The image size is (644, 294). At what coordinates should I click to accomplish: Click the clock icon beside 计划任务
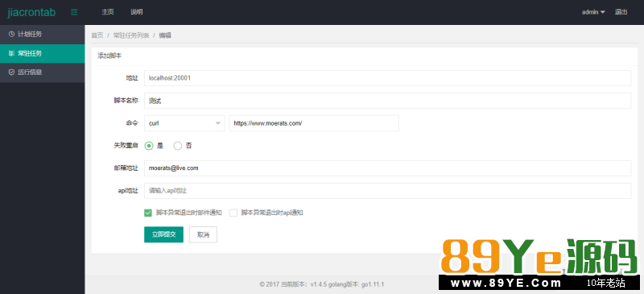(x=11, y=34)
